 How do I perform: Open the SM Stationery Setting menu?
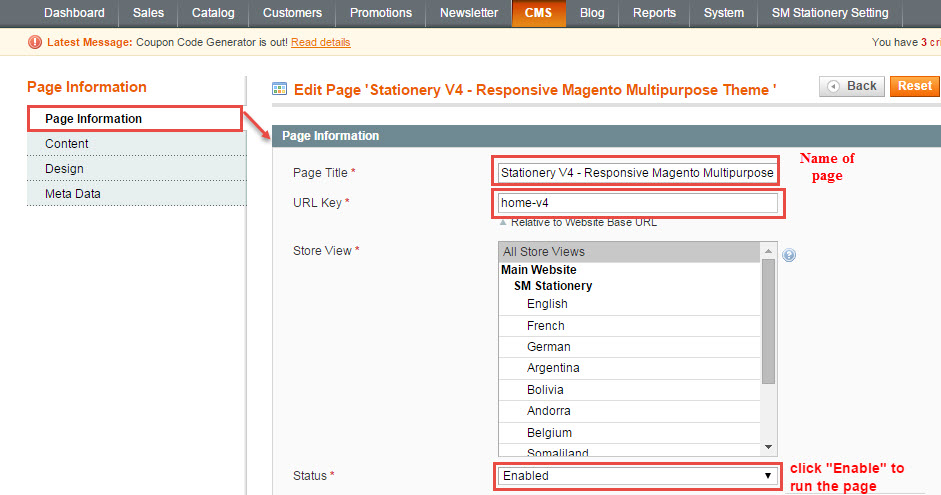point(830,13)
